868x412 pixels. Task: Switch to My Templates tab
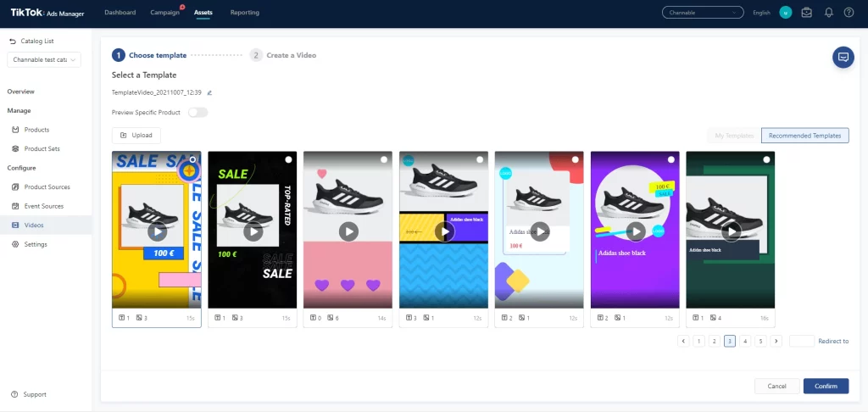point(734,136)
